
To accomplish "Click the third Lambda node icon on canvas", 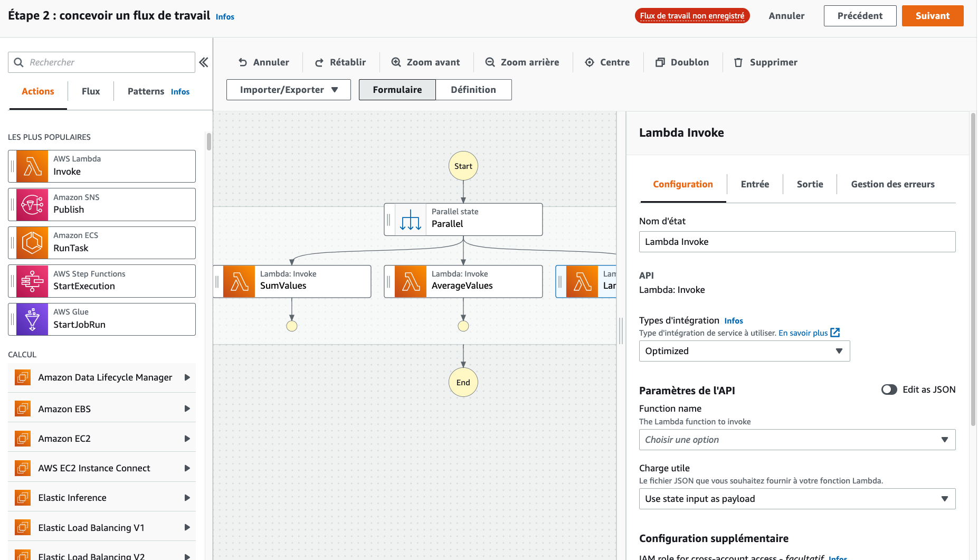I will coord(582,281).
